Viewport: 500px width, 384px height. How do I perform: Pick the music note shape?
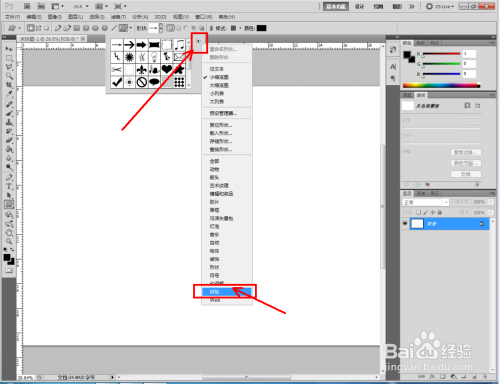point(179,44)
